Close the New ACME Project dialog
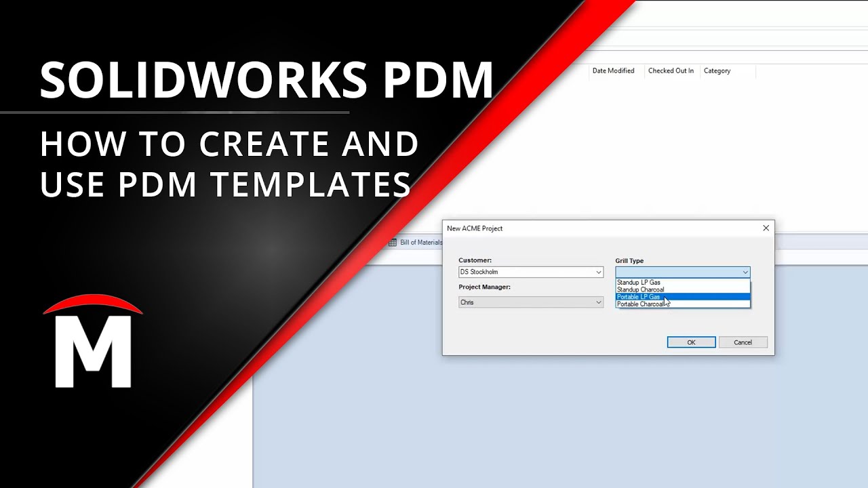Image resolution: width=868 pixels, height=488 pixels. [x=766, y=228]
